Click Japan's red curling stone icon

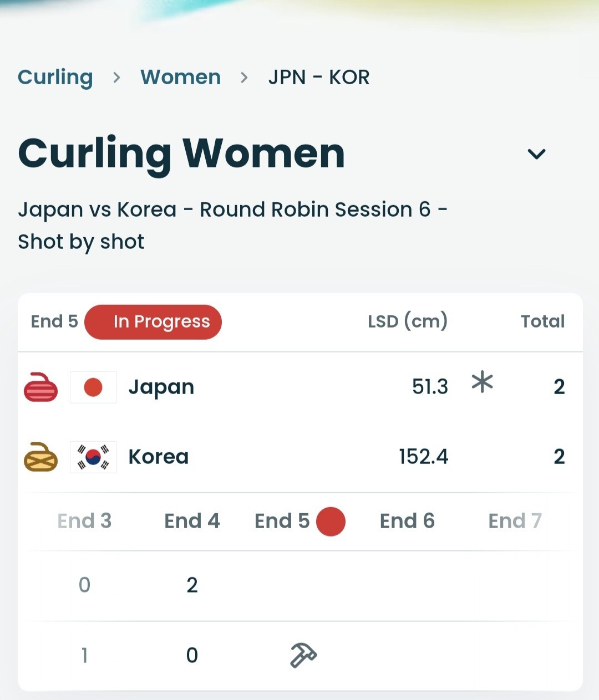[x=40, y=387]
